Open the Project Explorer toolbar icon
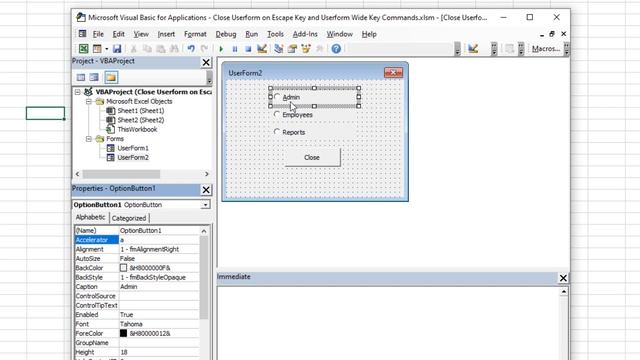This screenshot has height=360, width=640. coord(279,49)
